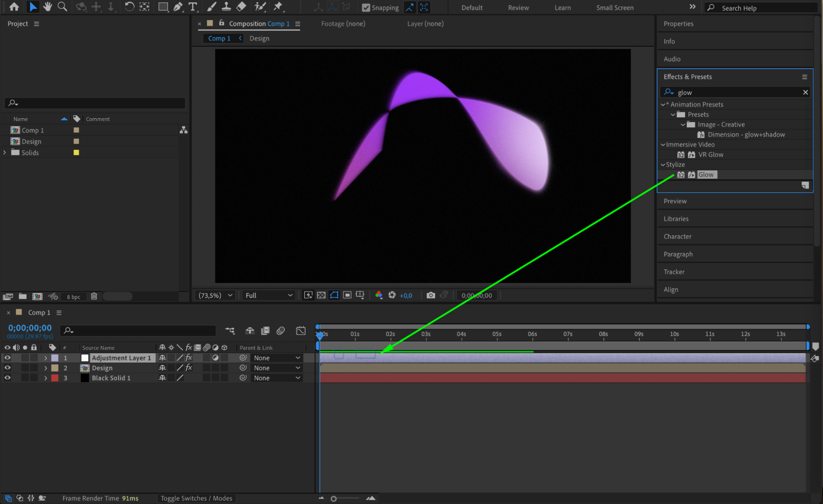
Task: Click the Design layer's tan label swatch
Action: coord(55,368)
